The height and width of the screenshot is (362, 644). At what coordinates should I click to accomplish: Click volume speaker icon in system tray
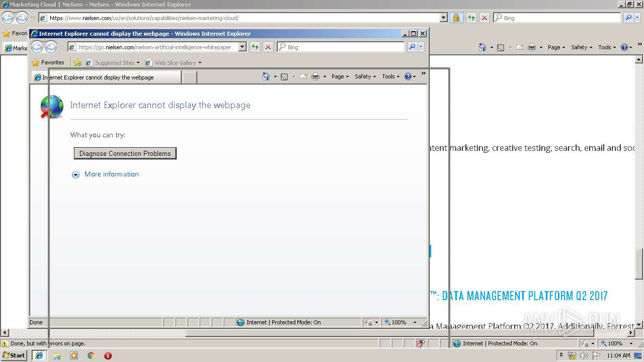point(584,355)
